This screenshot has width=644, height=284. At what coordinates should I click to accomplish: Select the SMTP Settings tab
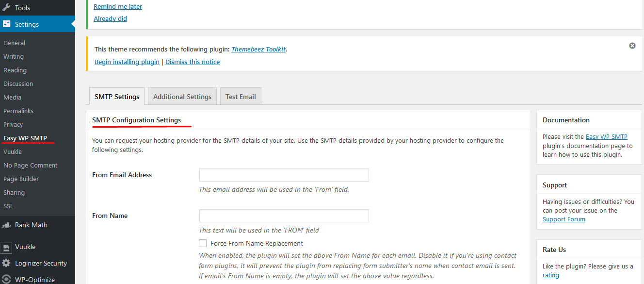coord(117,97)
